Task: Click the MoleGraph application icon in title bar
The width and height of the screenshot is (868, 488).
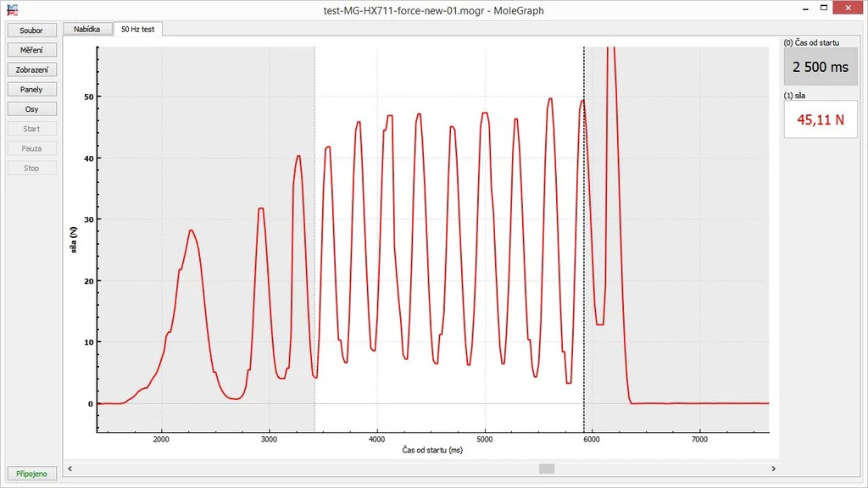Action: (12, 10)
